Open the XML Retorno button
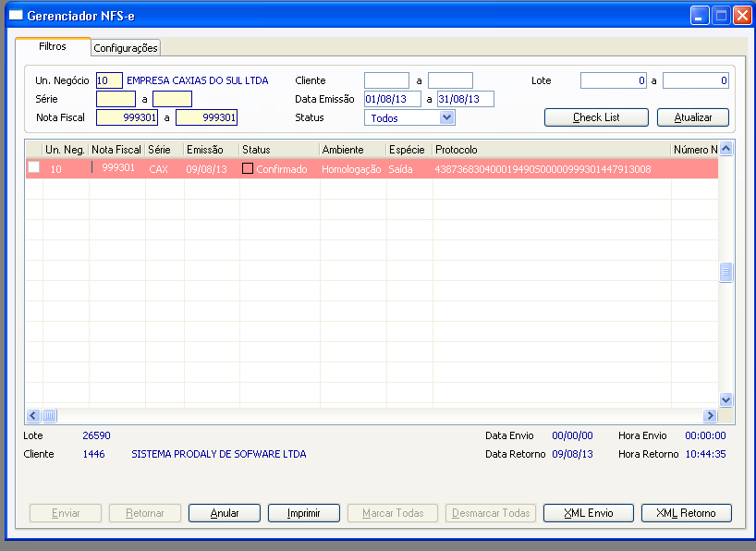Screen dimensions: 756x551 click(686, 513)
